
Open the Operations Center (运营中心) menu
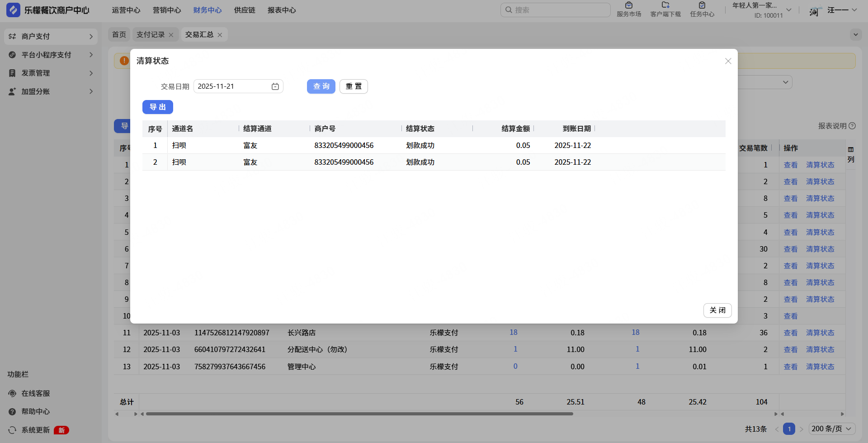click(x=126, y=10)
